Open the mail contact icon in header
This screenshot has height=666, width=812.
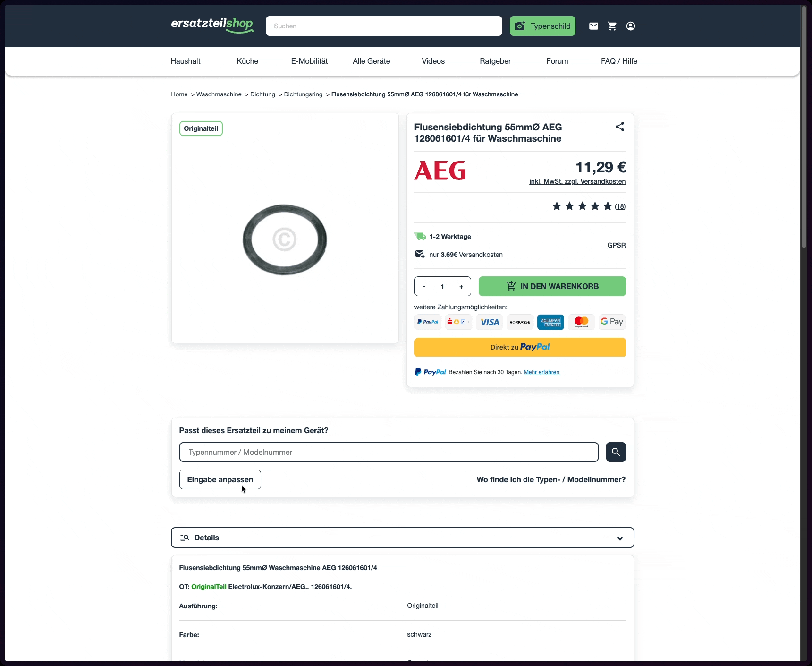tap(594, 26)
